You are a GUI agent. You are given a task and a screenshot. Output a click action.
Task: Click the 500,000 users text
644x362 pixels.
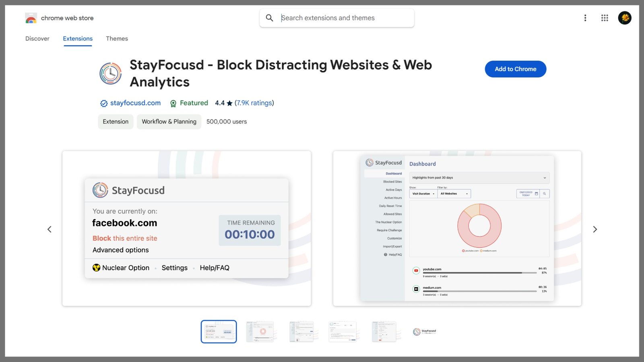(227, 121)
